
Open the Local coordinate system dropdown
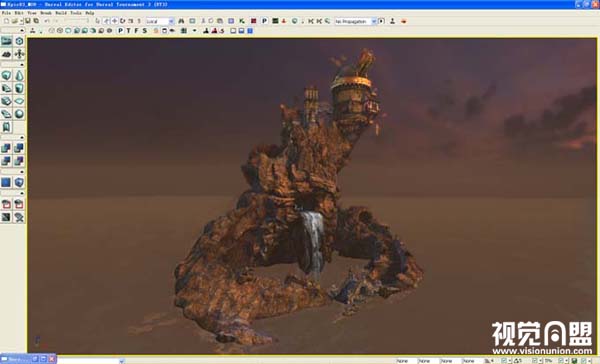point(160,21)
